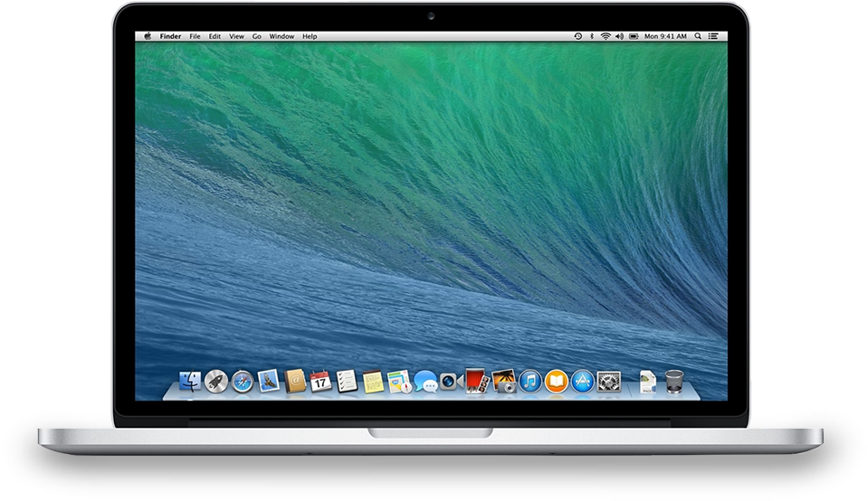This screenshot has width=868, height=501.
Task: Open Spotlight search magnifier
Action: pyautogui.click(x=698, y=36)
